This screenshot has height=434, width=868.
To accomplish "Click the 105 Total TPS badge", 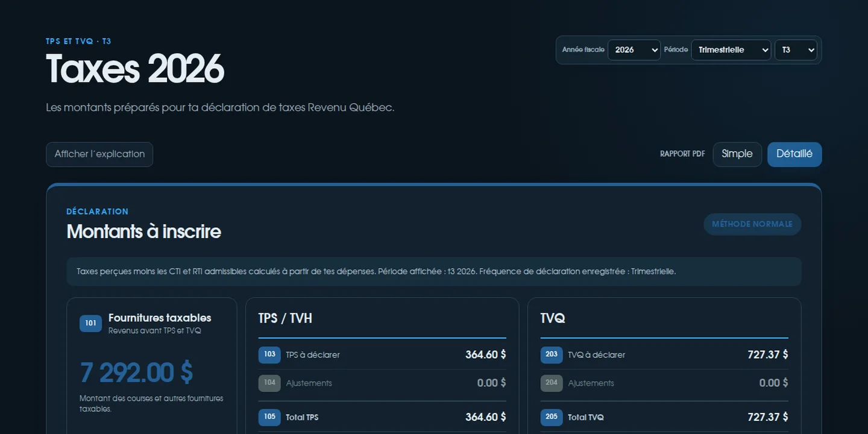I will (x=269, y=417).
